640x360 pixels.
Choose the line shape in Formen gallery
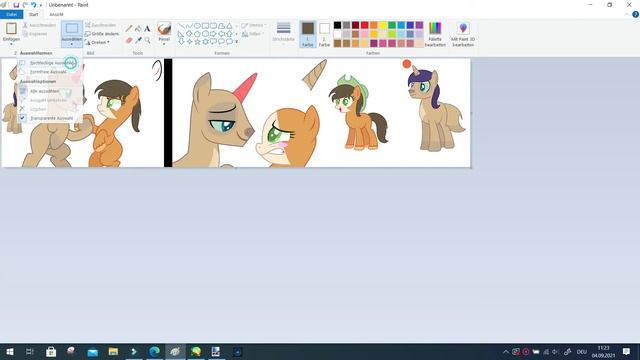[x=181, y=26]
